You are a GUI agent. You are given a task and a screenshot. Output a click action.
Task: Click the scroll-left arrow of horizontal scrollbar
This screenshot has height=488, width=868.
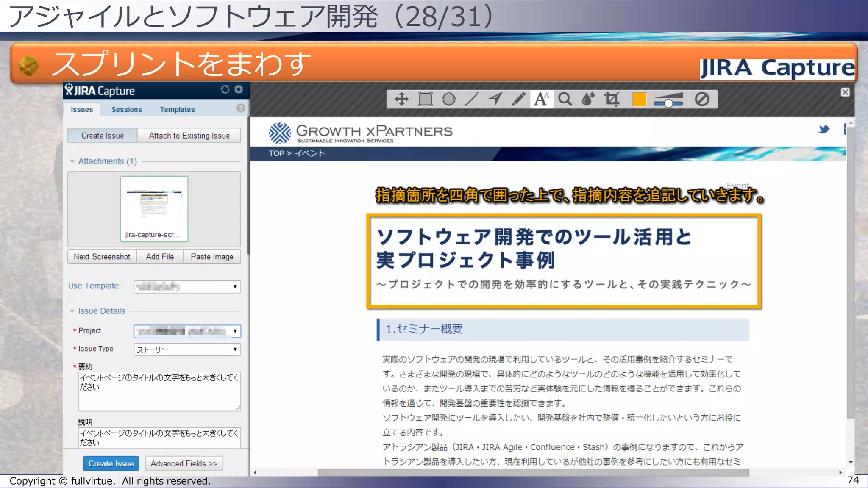click(255, 472)
